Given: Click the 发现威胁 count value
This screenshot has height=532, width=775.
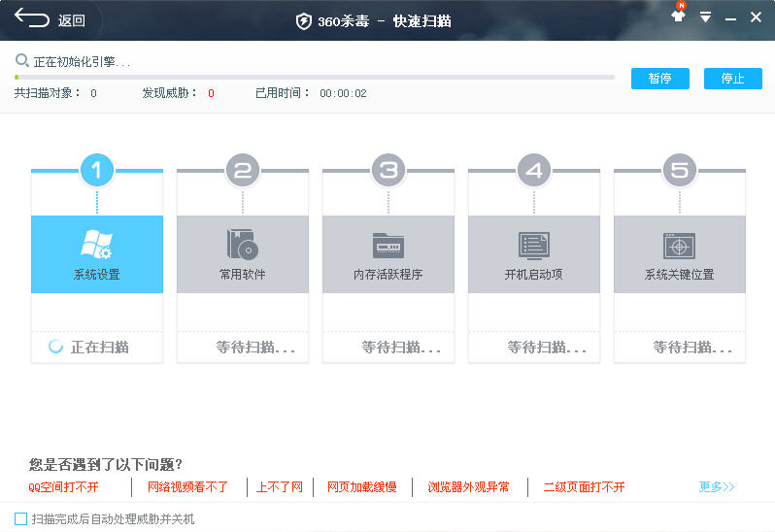Looking at the screenshot, I should point(211,93).
